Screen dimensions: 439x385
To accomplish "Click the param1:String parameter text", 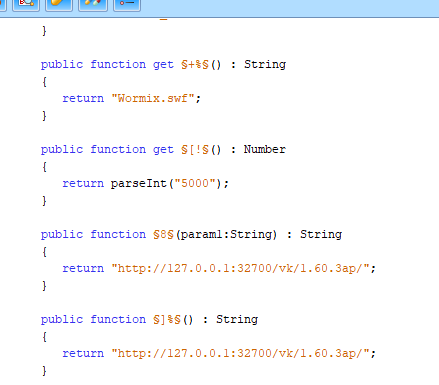I will tap(226, 234).
